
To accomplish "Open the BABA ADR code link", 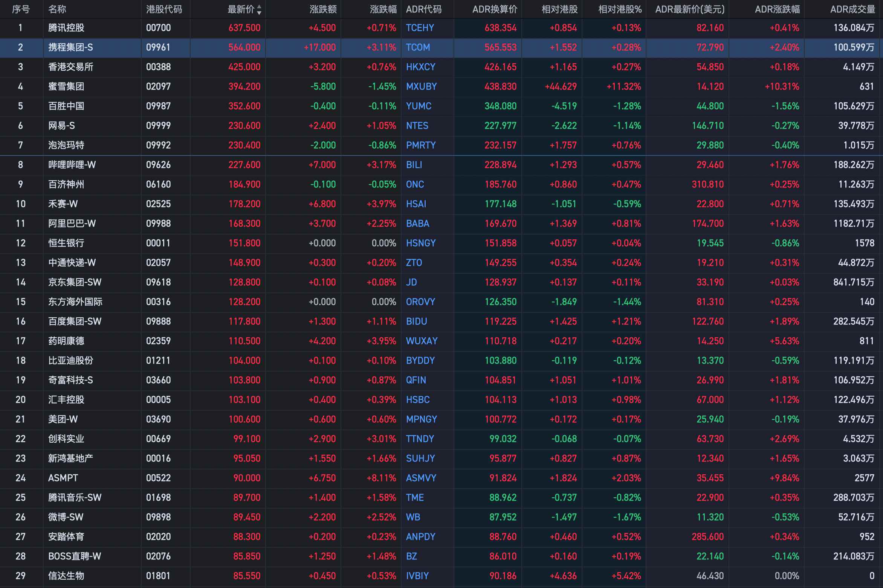I will 417,224.
